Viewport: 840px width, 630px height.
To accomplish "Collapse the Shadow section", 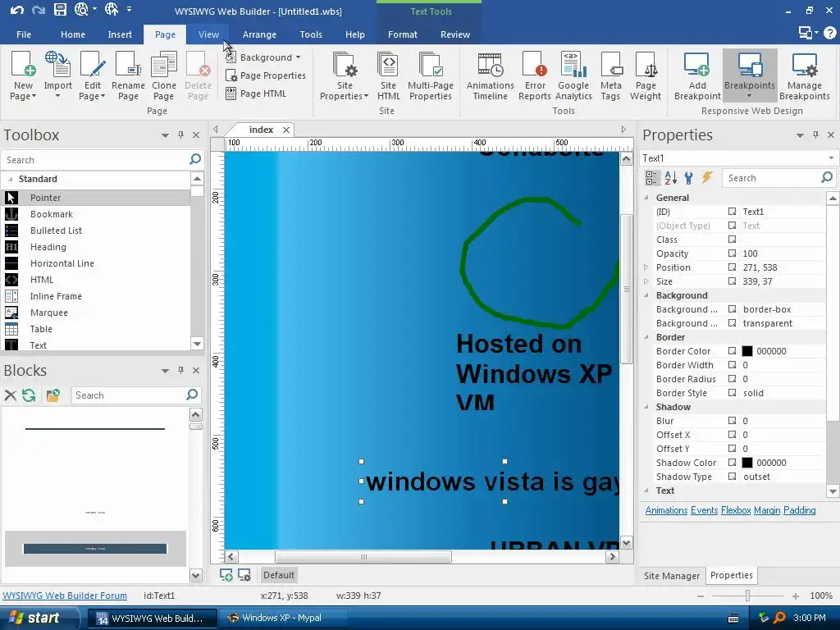I will tap(646, 407).
